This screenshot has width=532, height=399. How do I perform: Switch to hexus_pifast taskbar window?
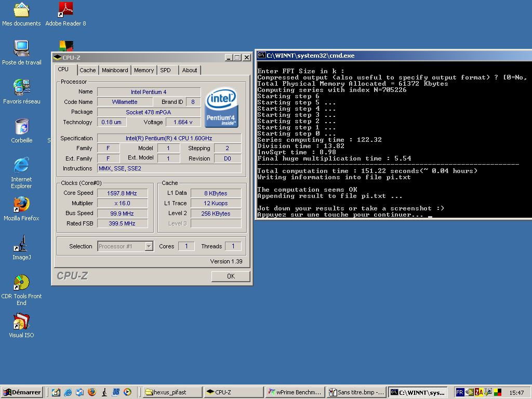point(172,392)
